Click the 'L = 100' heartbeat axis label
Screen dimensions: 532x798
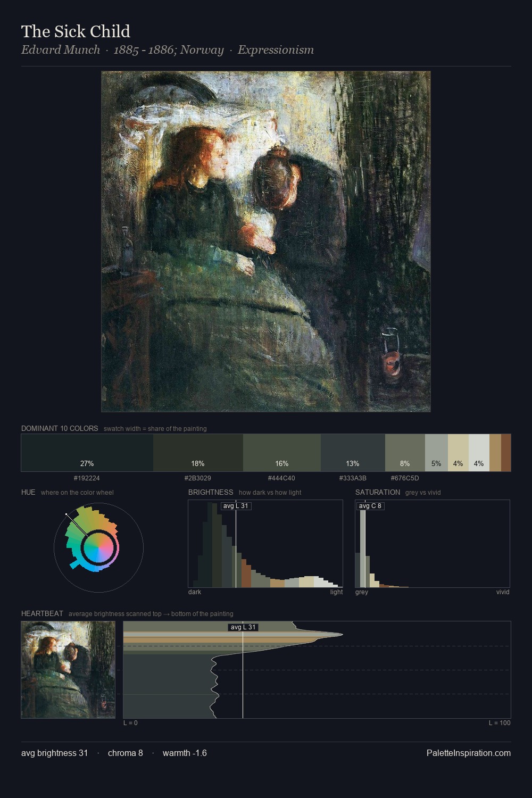coord(500,723)
